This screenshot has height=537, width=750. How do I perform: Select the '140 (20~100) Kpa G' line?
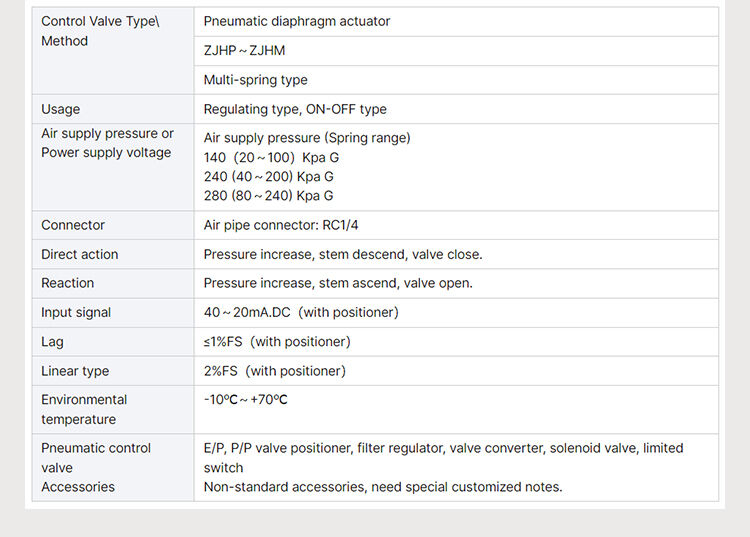coord(271,157)
